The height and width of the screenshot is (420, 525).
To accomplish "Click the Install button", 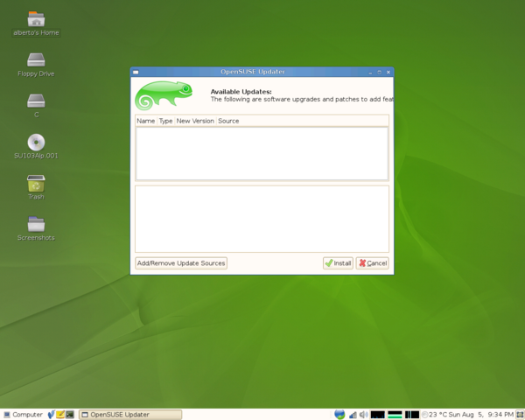I will point(338,263).
